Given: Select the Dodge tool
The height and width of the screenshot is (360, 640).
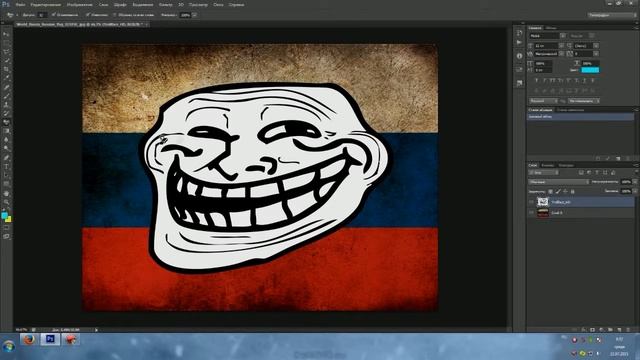Looking at the screenshot, I should click(6, 149).
